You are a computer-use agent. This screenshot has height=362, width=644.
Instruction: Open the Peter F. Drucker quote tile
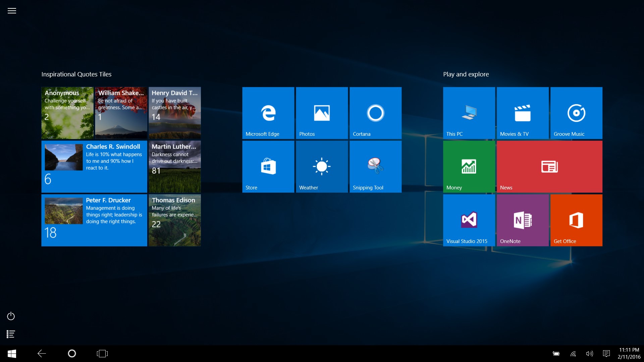pos(94,220)
